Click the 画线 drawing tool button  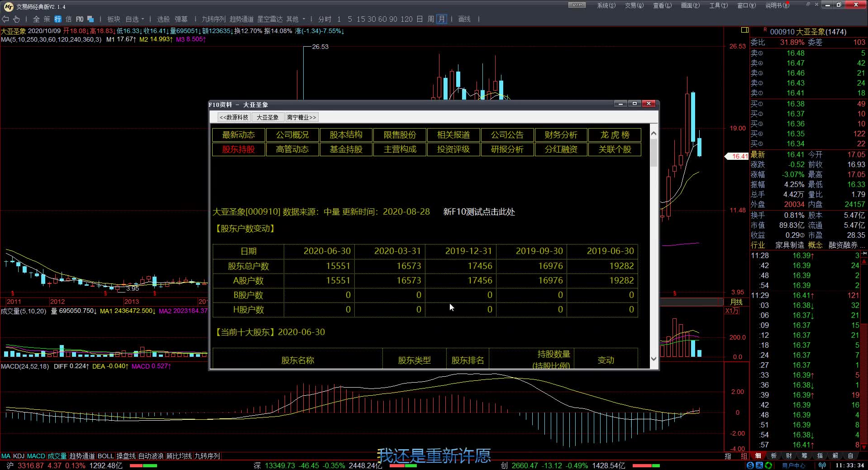[x=464, y=19]
